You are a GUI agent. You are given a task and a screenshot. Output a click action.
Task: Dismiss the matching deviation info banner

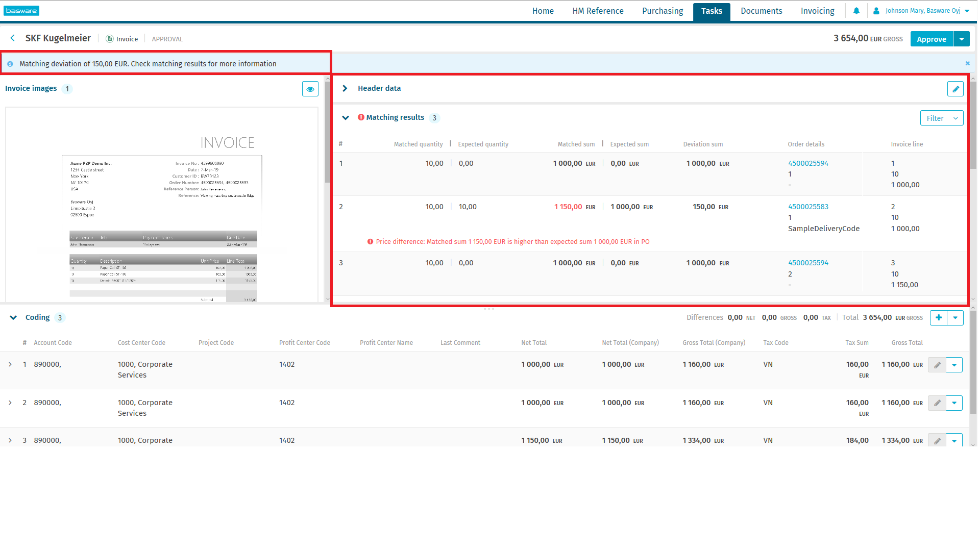click(x=967, y=64)
